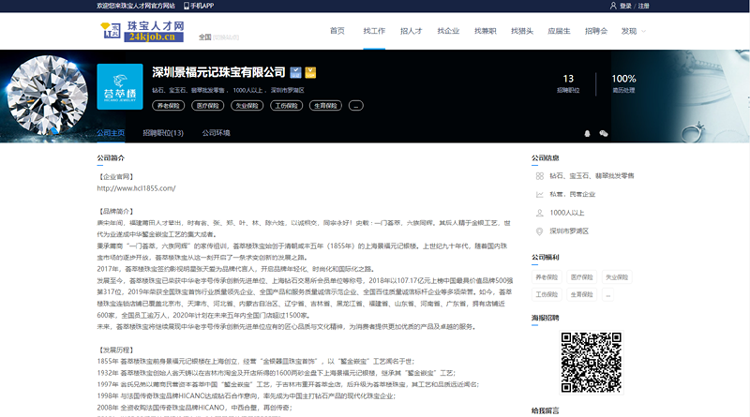750x417 pixels.
Task: Click the 1000人以上 text in sidebar
Action: [x=567, y=213]
